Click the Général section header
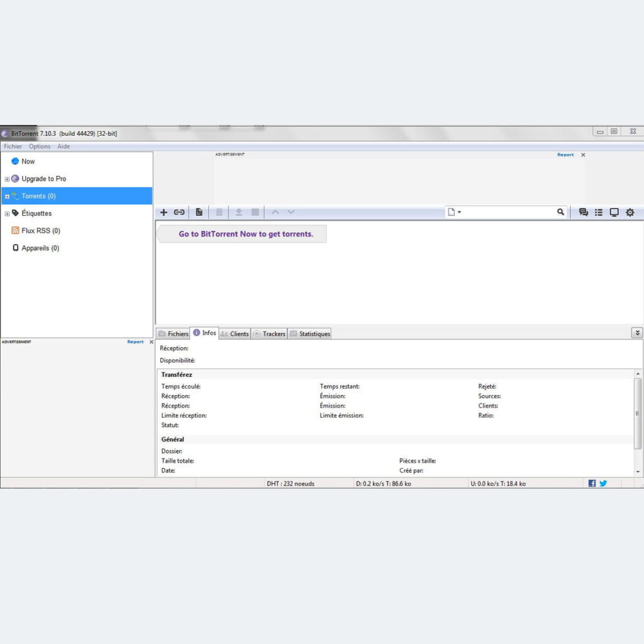The height and width of the screenshot is (644, 644). (x=172, y=439)
